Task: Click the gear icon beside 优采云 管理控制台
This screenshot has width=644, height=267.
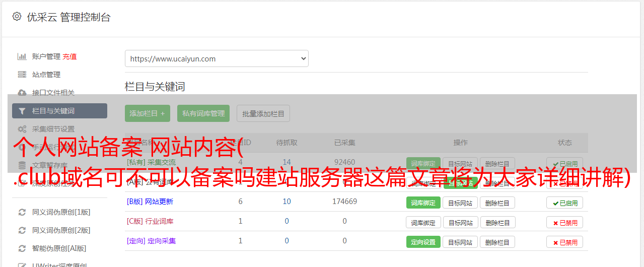Action: tap(17, 17)
